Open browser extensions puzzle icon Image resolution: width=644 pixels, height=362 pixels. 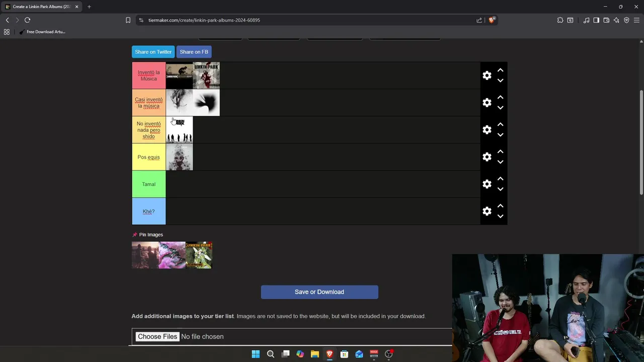pyautogui.click(x=560, y=20)
